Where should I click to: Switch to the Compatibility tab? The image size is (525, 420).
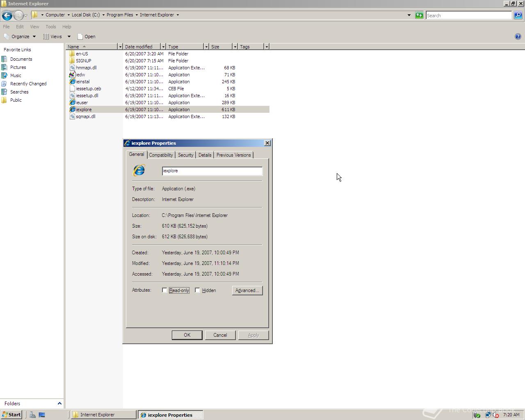click(x=161, y=155)
